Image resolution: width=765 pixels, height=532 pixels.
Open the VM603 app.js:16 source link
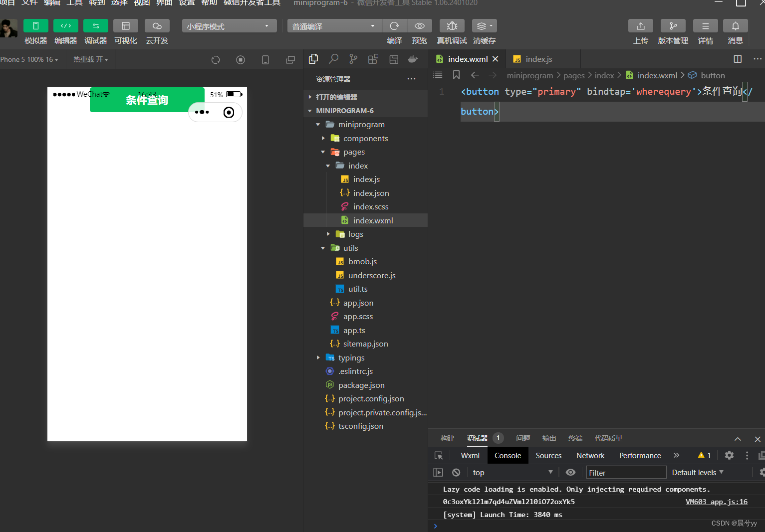pyautogui.click(x=717, y=502)
